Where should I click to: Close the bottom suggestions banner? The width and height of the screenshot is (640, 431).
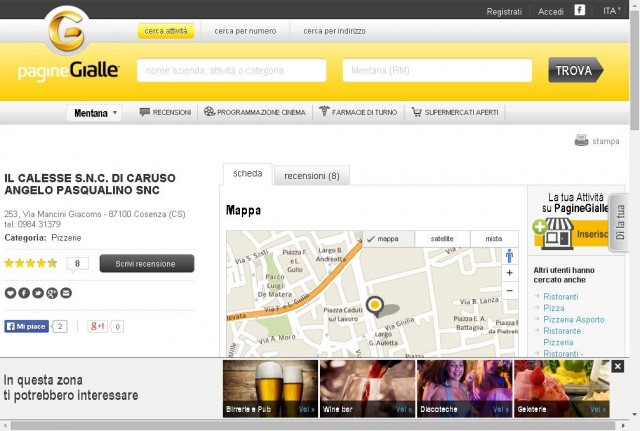[618, 367]
